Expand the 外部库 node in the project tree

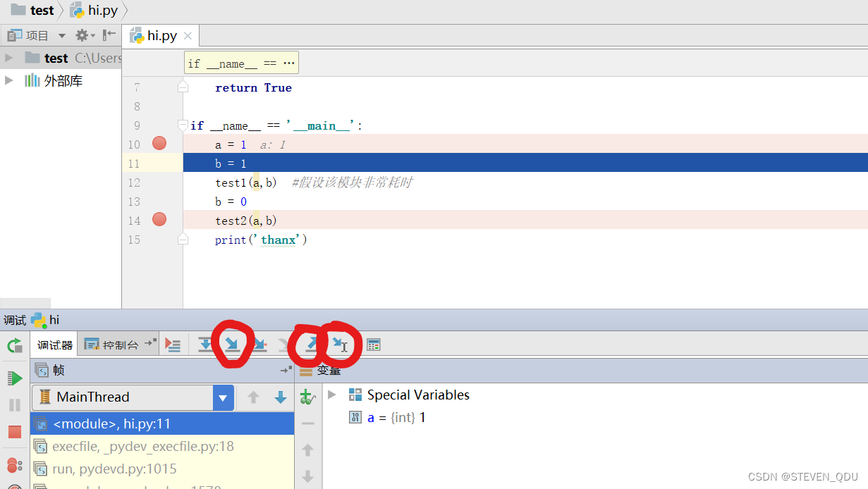click(x=7, y=80)
